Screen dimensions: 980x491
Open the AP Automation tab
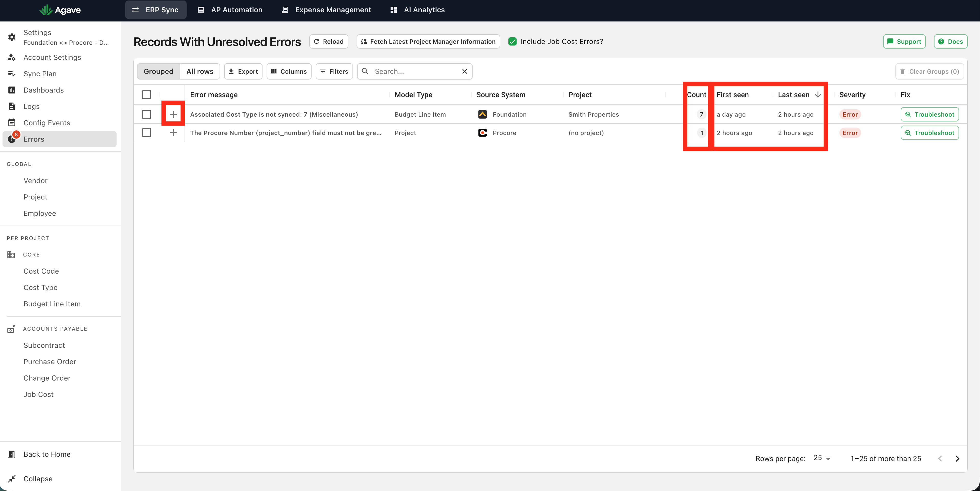230,10
